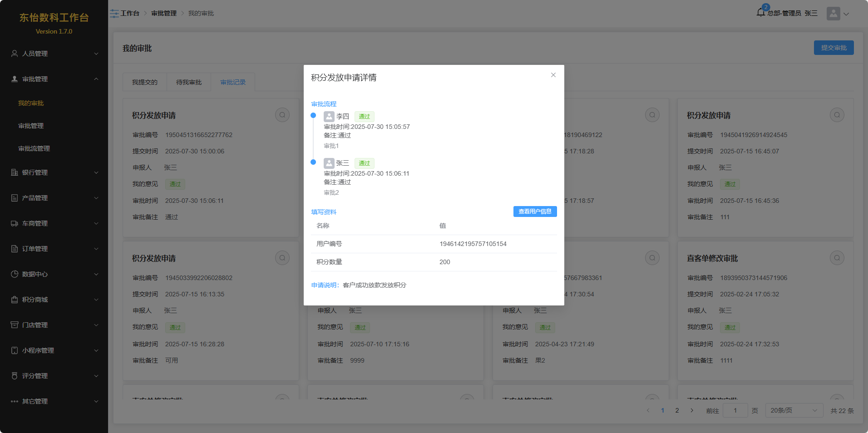Switch to the 我提交的 tab
The width and height of the screenshot is (868, 433).
coord(145,82)
